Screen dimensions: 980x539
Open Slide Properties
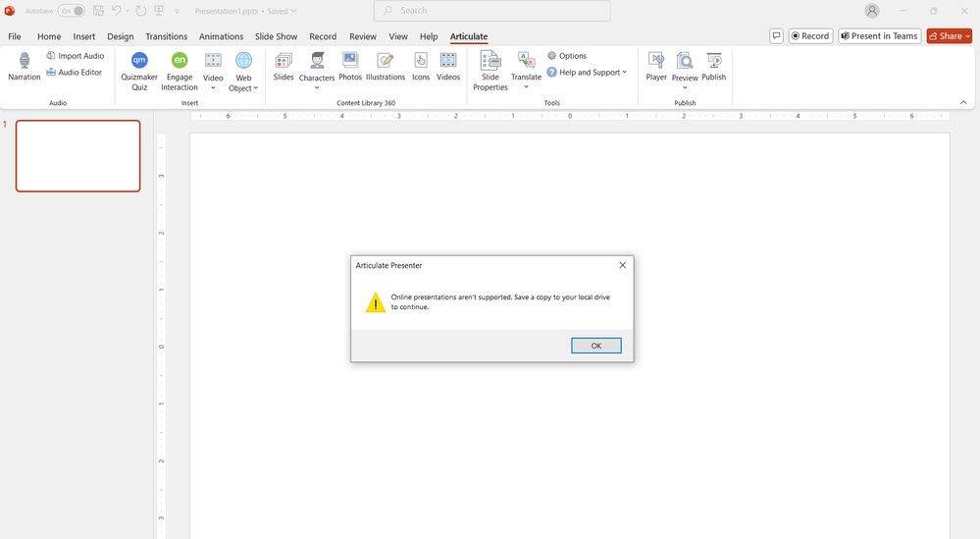490,72
